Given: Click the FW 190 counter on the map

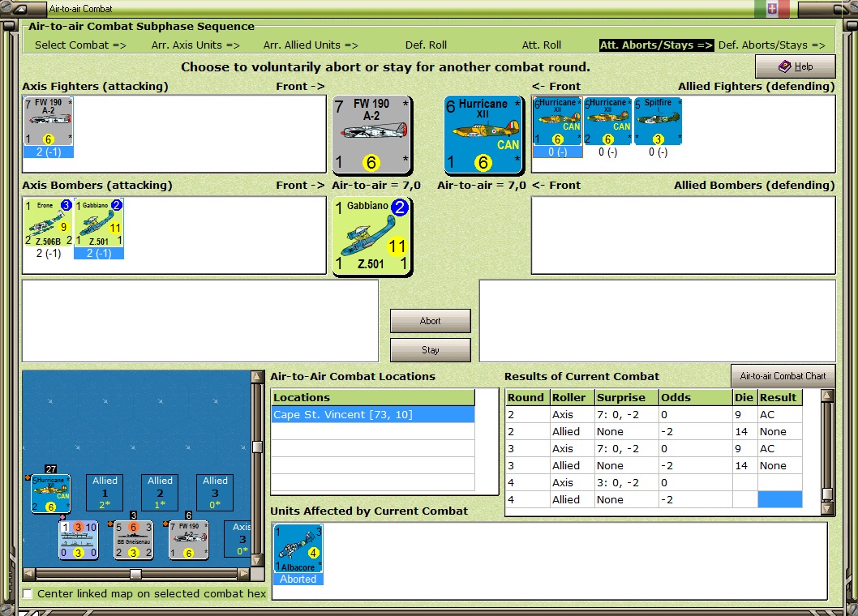Looking at the screenshot, I should pyautogui.click(x=189, y=540).
